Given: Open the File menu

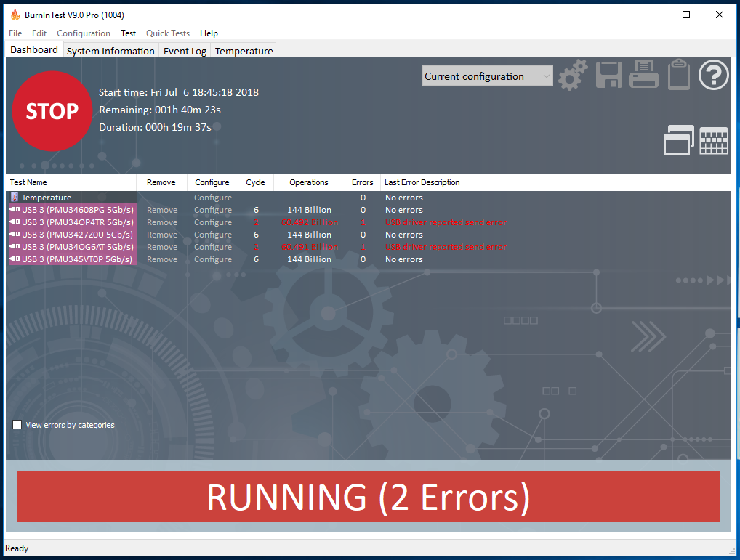Looking at the screenshot, I should coord(15,33).
